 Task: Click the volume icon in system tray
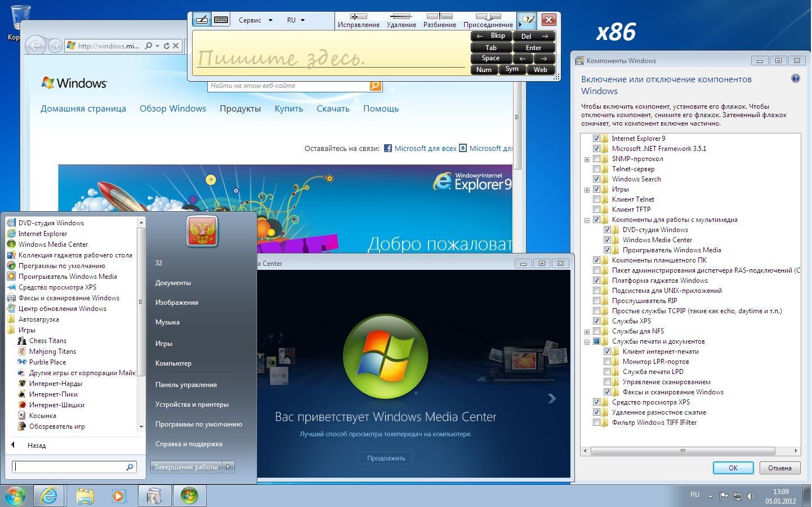[751, 496]
